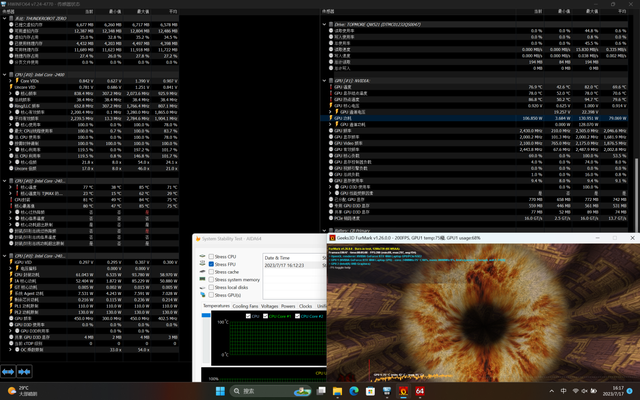This screenshot has width=640, height=400.
Task: Click the AIDA64 taskbar icon
Action: tap(420, 391)
